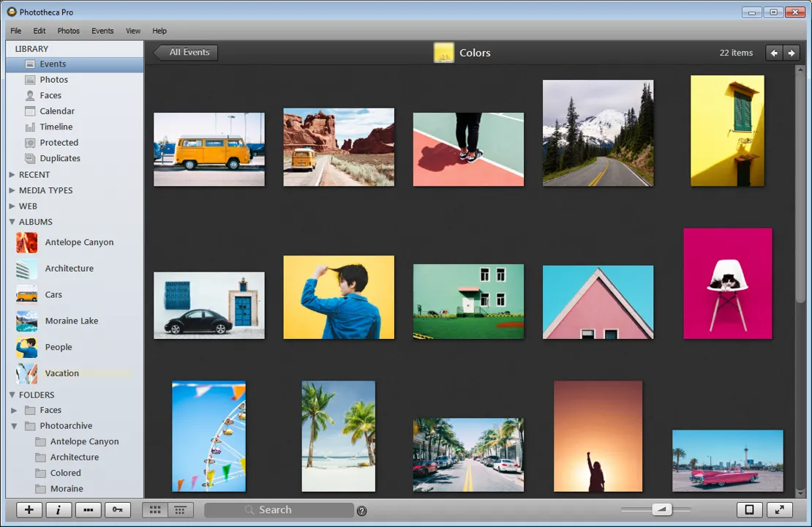Click the Timeline chart icon

[30, 127]
